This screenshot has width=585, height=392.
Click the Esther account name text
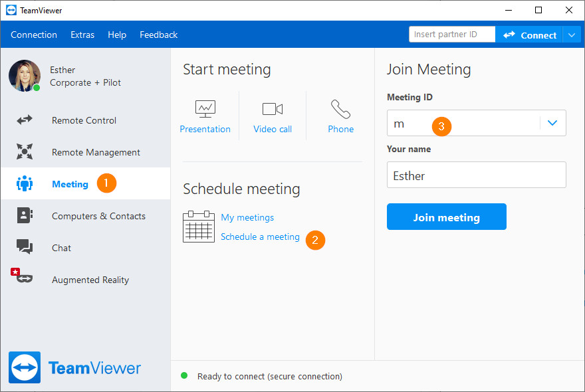(62, 70)
